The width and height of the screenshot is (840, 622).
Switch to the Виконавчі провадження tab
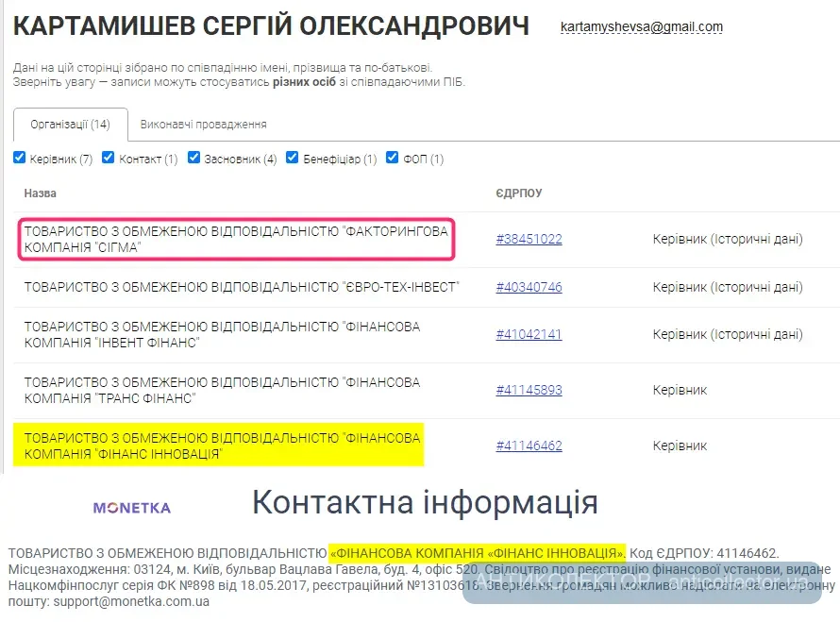tap(203, 124)
